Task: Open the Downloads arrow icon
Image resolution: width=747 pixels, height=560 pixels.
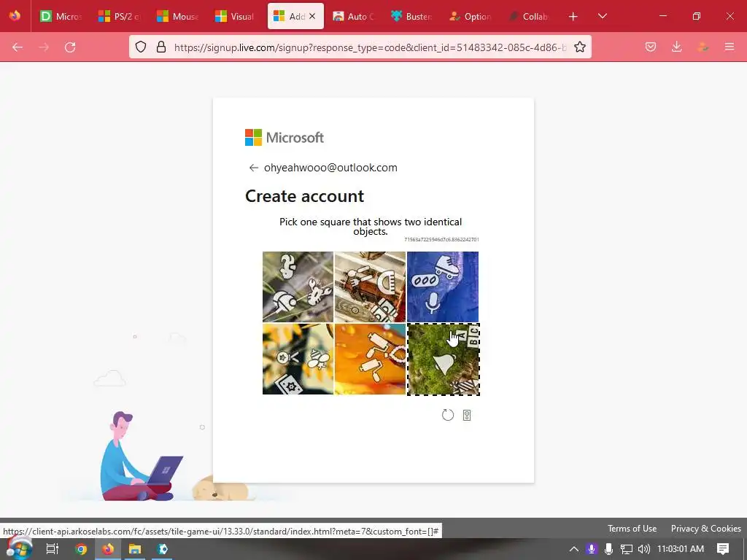Action: point(676,47)
